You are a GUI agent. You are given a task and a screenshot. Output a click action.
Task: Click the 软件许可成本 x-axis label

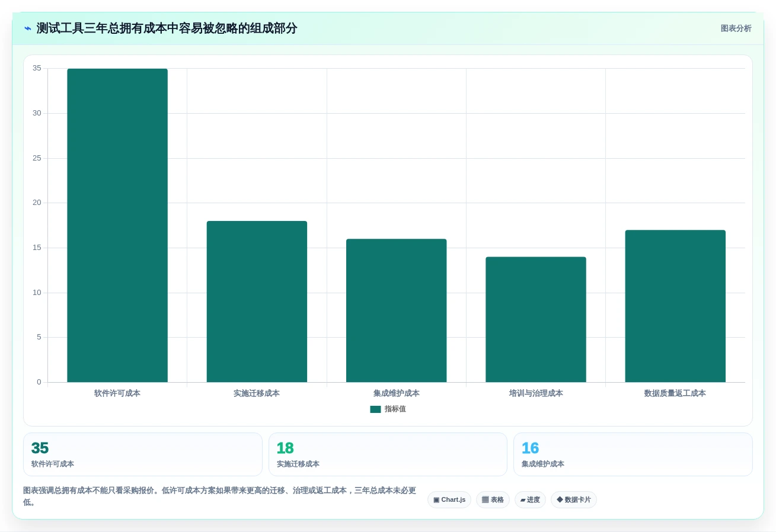[x=117, y=393]
